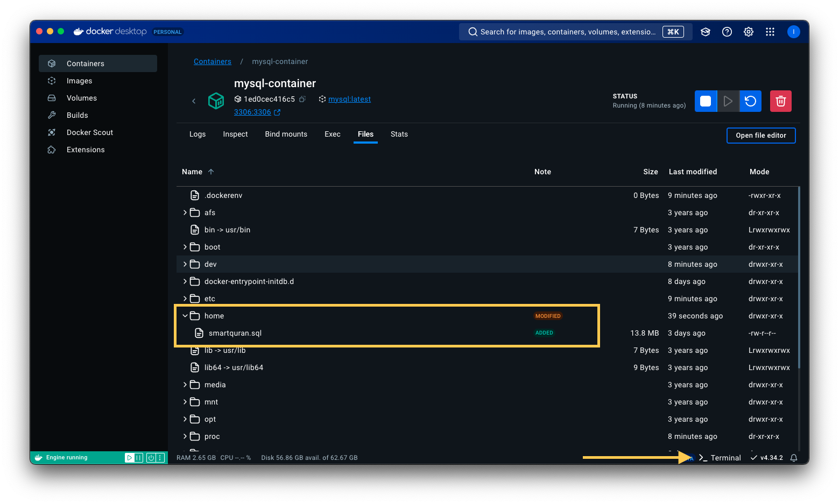Resume engine with the status bar play icon
The width and height of the screenshot is (839, 504).
click(x=130, y=458)
